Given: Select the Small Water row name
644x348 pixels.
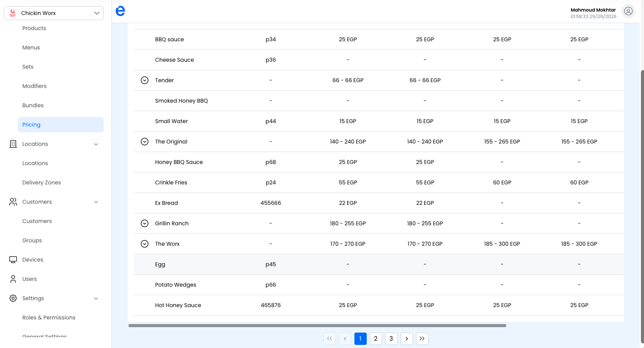Looking at the screenshot, I should pos(171,121).
